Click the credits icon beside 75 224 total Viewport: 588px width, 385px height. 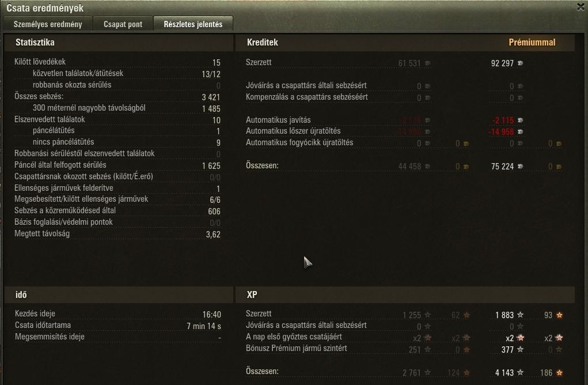pyautogui.click(x=521, y=166)
